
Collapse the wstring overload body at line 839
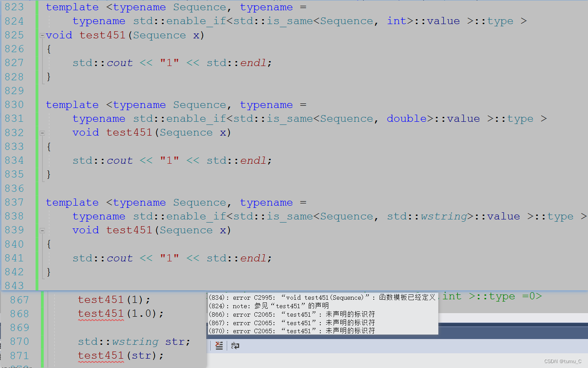(42, 230)
